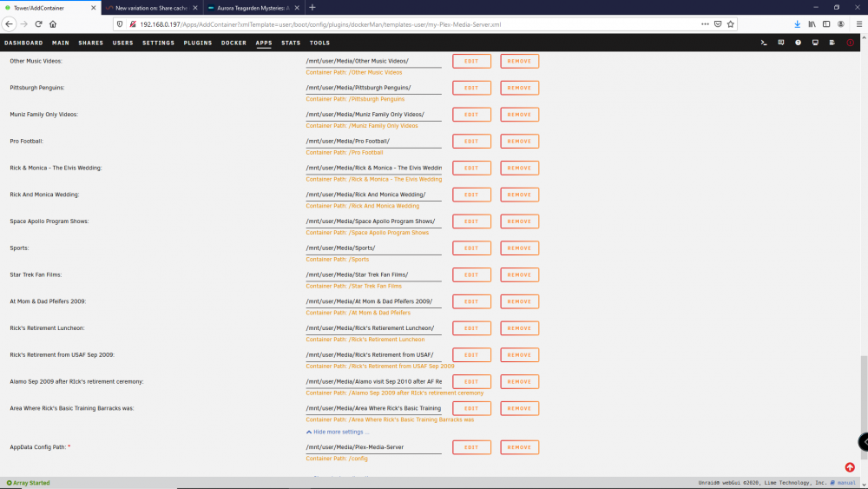Open the Unraid system log icon
The image size is (868, 489).
pos(832,43)
